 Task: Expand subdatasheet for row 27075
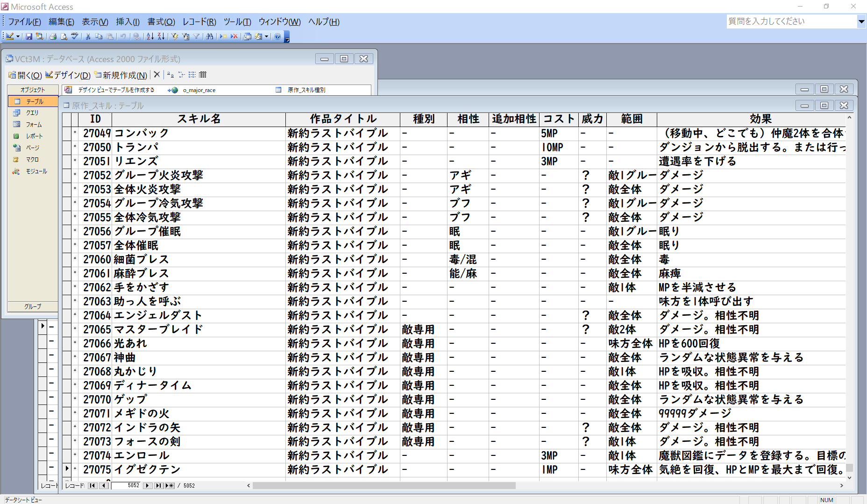click(x=75, y=469)
